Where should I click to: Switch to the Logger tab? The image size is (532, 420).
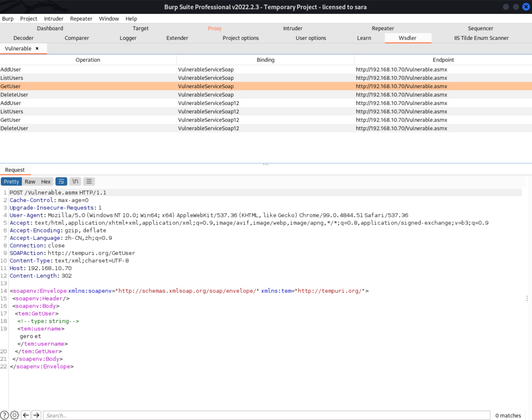(x=128, y=38)
